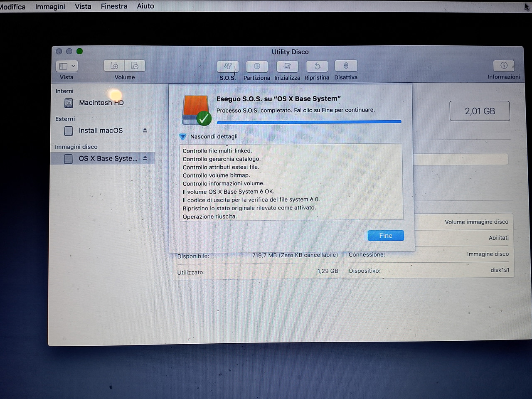Image resolution: width=532 pixels, height=399 pixels.
Task: Click the Ripristina restore icon
Action: tap(317, 66)
